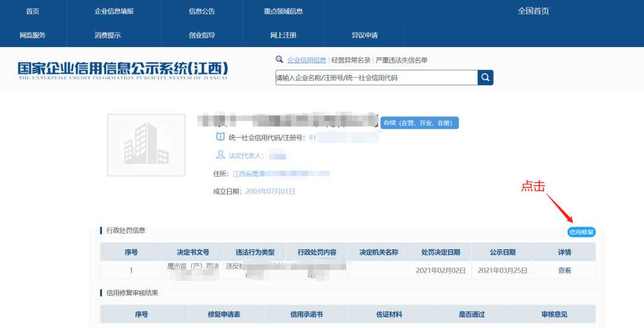Focus the enterprise name search field
This screenshot has width=644, height=328.
pos(376,78)
